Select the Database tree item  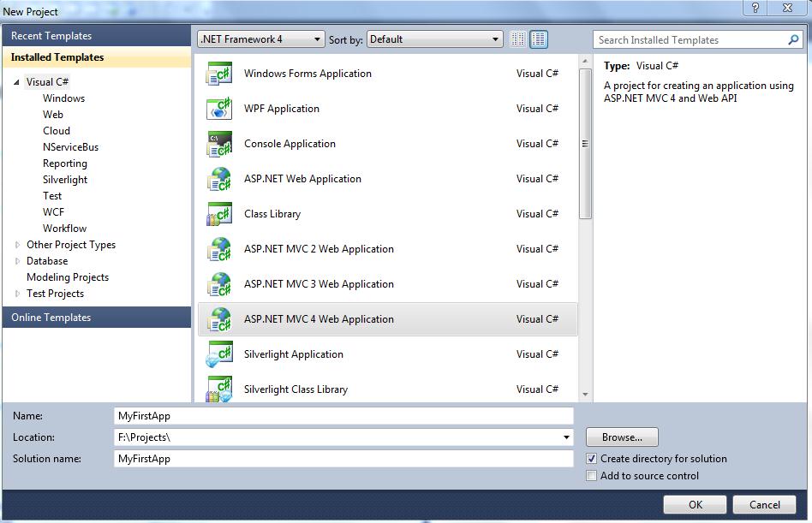click(47, 261)
